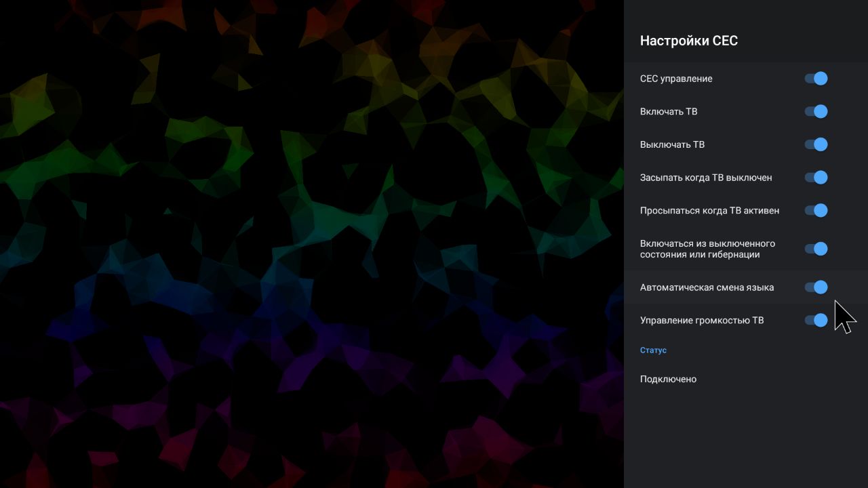
Task: Select the Выключать ТВ label
Action: coord(672,144)
